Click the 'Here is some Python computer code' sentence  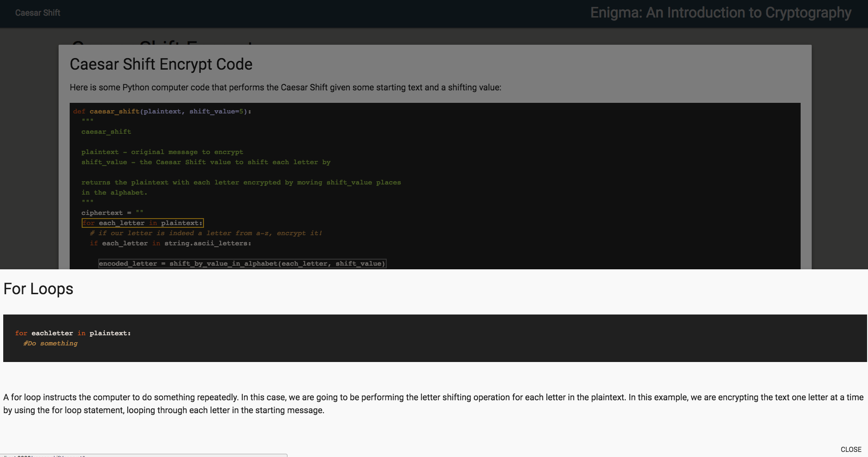(285, 88)
